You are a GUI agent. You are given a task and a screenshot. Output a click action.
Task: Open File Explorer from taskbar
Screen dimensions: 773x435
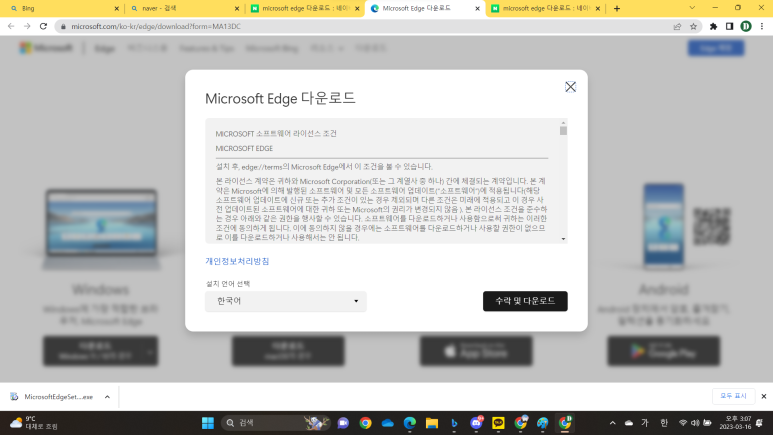pos(432,423)
